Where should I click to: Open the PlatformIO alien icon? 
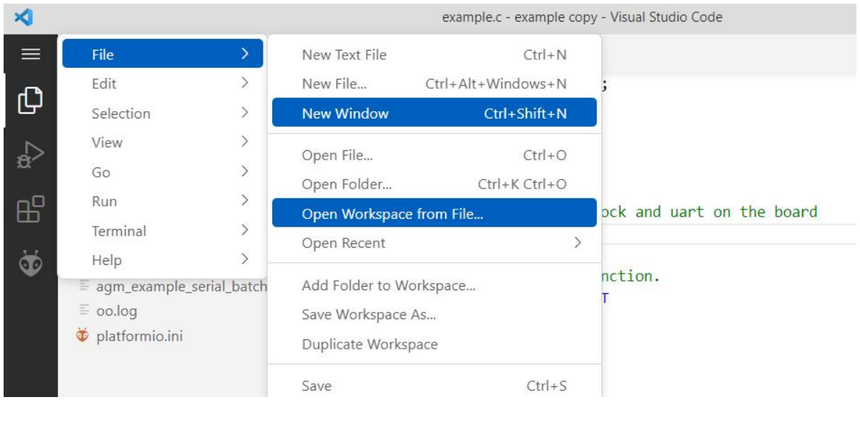click(30, 263)
